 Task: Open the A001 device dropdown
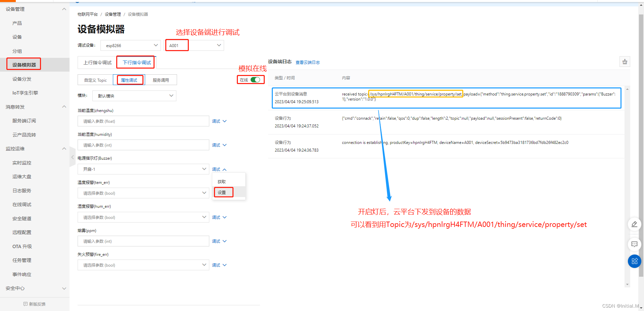[x=194, y=45]
